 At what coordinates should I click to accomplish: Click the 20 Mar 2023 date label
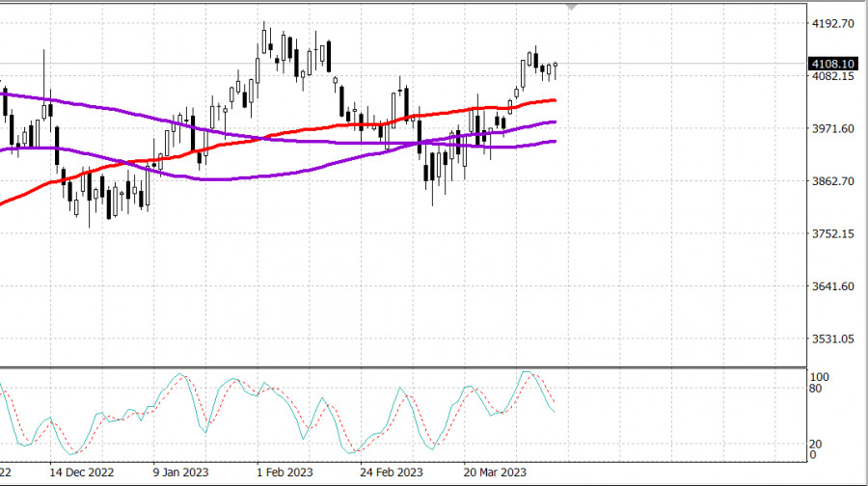(x=494, y=473)
